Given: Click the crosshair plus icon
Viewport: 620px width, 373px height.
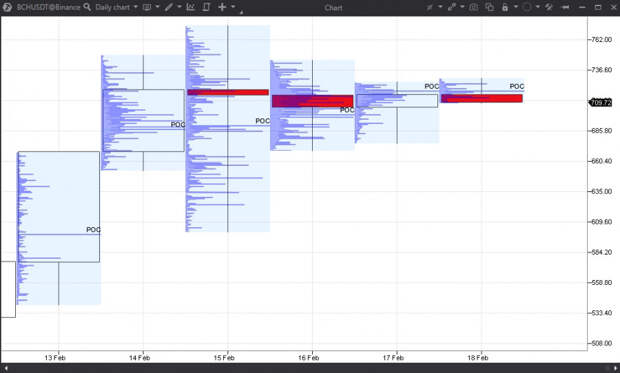Looking at the screenshot, I should coord(222,7).
